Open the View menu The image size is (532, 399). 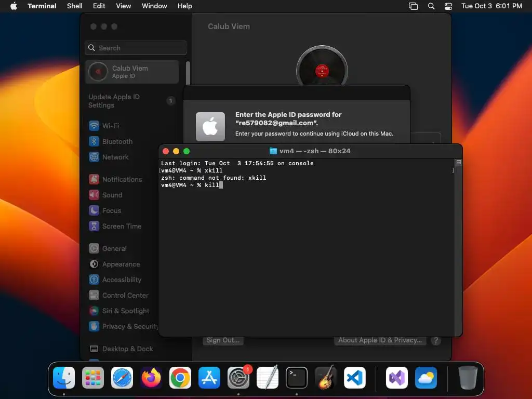(124, 6)
